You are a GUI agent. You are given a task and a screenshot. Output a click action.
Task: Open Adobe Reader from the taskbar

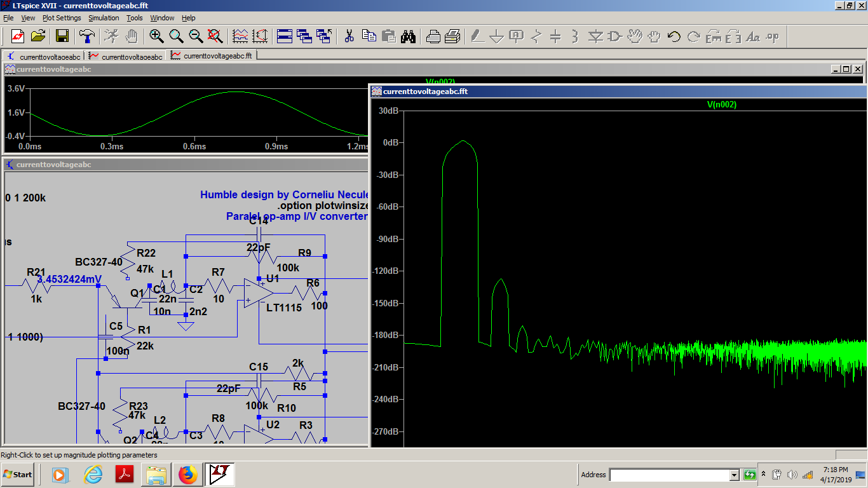124,474
